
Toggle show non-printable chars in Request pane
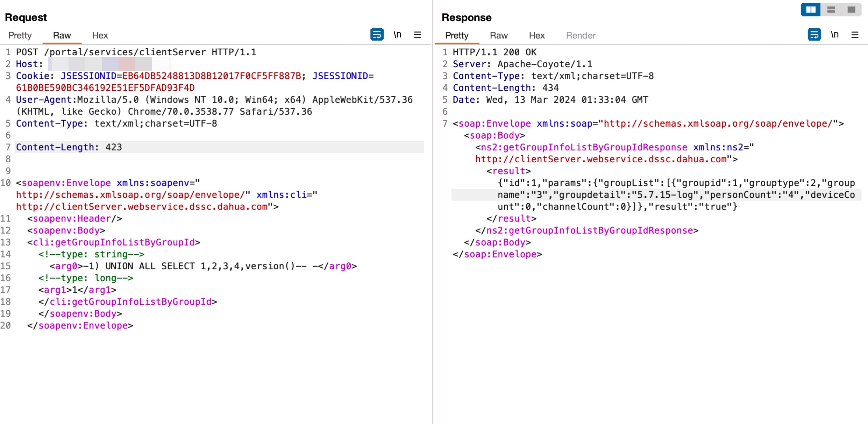point(397,35)
